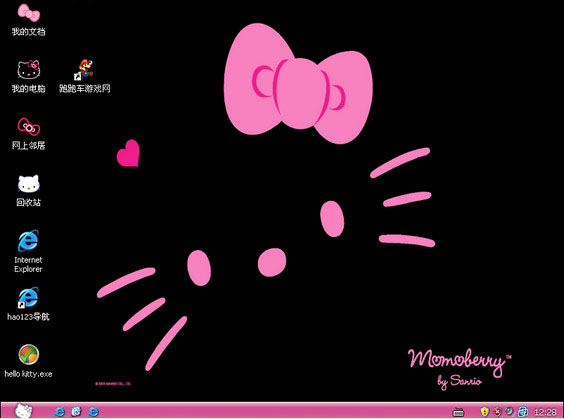Viewport: 564px width, 419px height.
Task: Click the gray round tray icon
Action: tap(509, 411)
